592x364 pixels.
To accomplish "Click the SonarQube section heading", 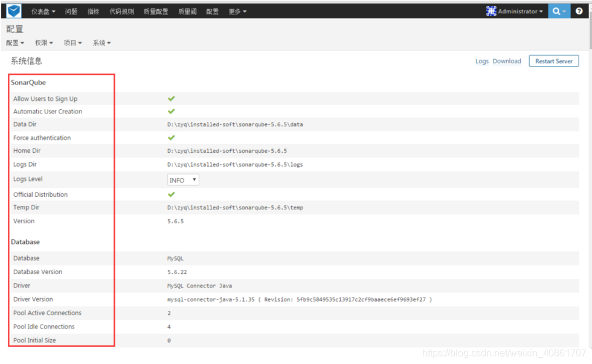I will pos(28,82).
